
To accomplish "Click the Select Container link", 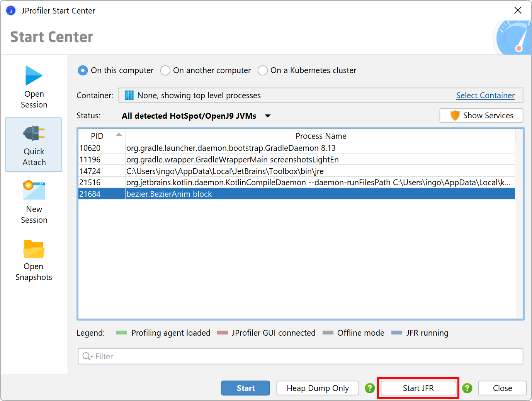I will click(x=485, y=95).
